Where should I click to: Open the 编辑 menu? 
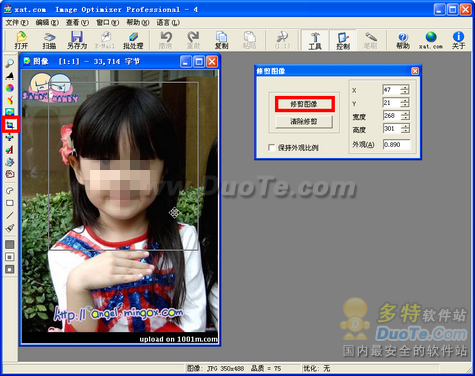click(47, 23)
